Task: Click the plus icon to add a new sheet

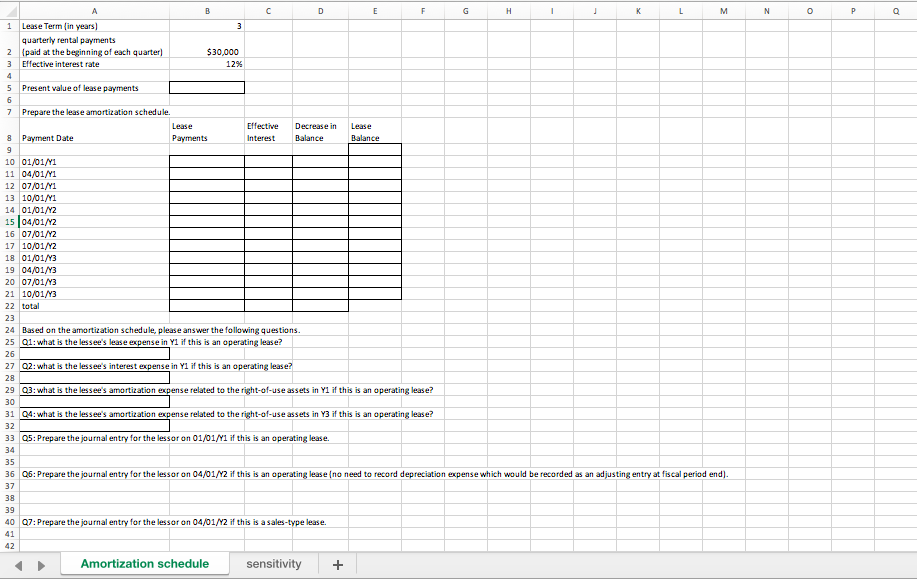Action: (337, 564)
